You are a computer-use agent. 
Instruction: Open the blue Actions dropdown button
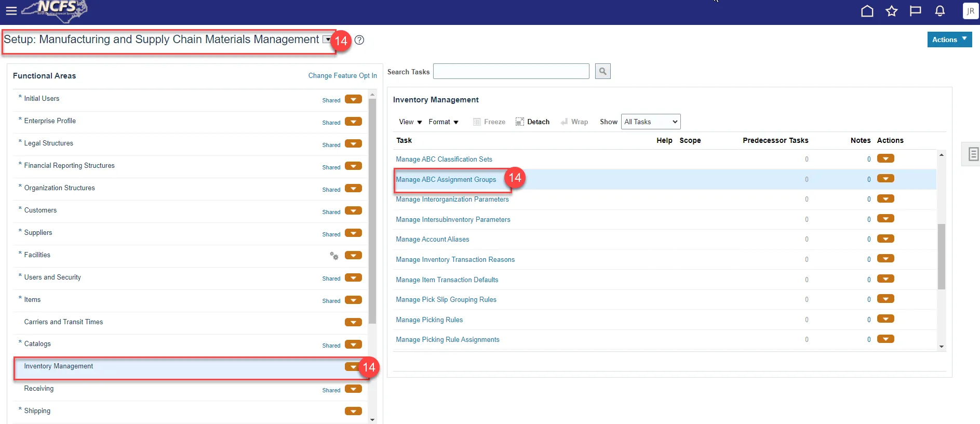(x=949, y=39)
